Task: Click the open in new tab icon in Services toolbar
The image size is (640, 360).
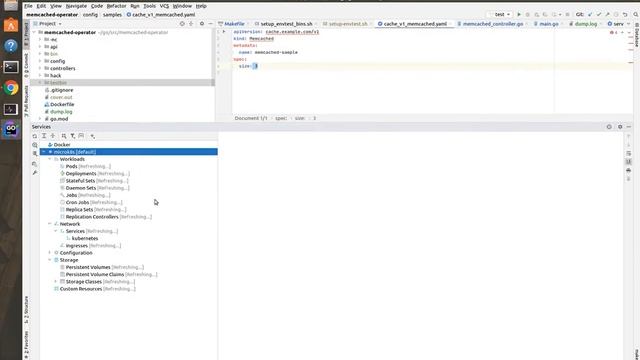Action: (x=81, y=136)
